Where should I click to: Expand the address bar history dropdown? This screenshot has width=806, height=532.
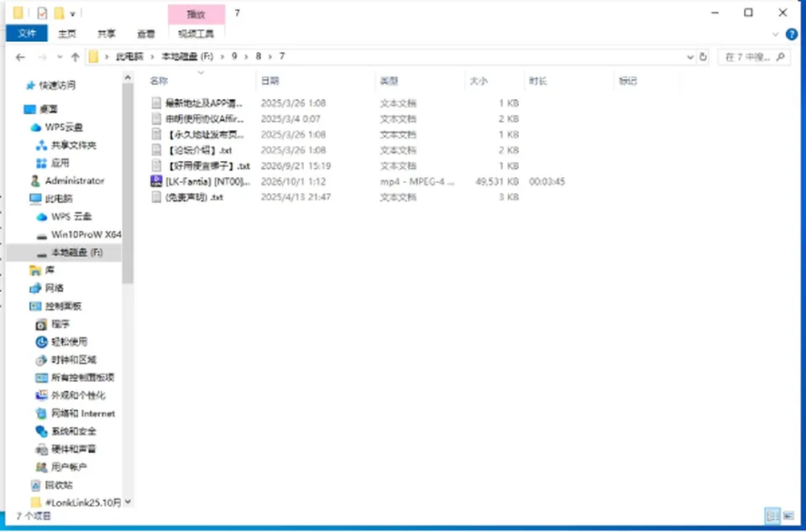[690, 57]
